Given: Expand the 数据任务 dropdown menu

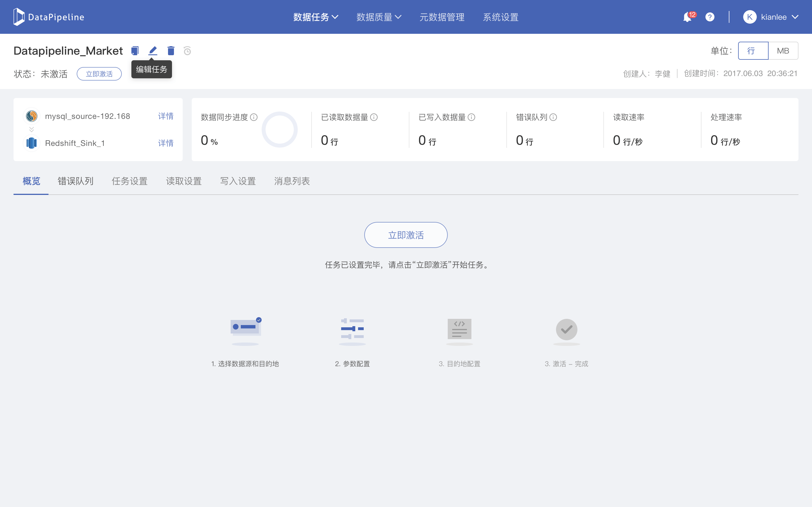Looking at the screenshot, I should pyautogui.click(x=315, y=17).
